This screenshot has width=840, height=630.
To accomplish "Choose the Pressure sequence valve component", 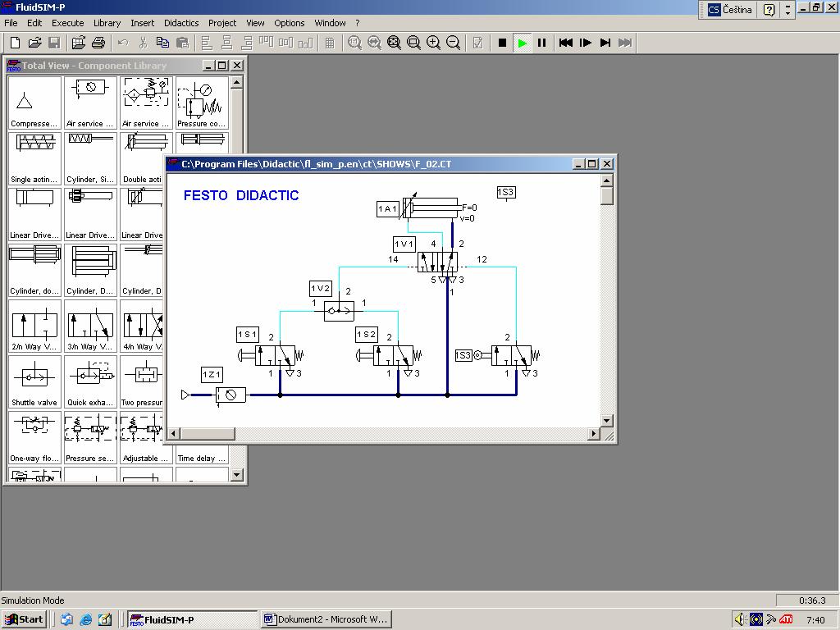I will pyautogui.click(x=90, y=437).
